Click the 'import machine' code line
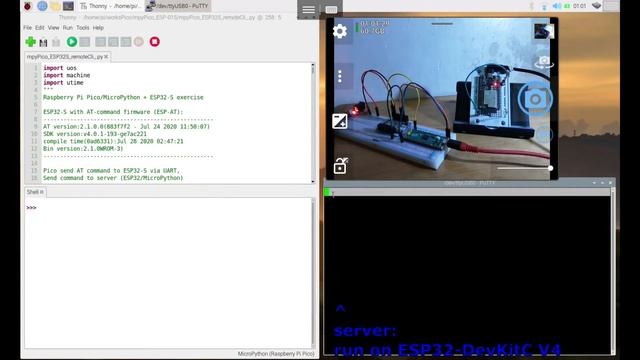Screen dimensions: 640x360 point(67,75)
